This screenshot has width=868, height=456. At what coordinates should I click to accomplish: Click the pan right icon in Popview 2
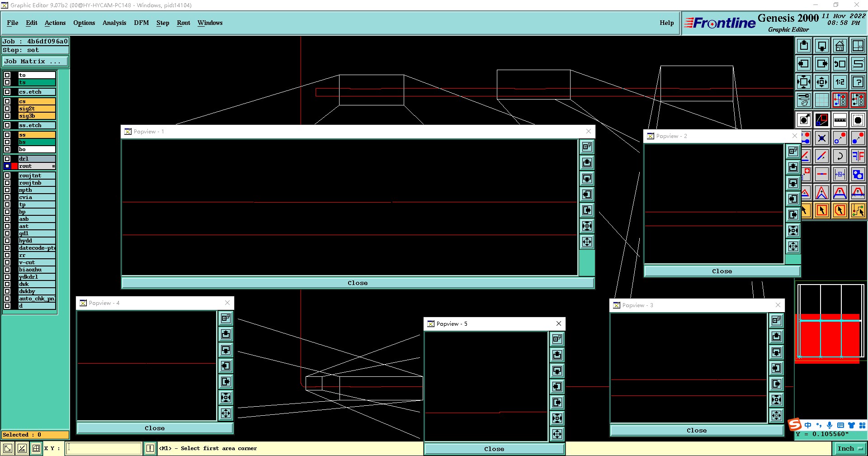793,214
